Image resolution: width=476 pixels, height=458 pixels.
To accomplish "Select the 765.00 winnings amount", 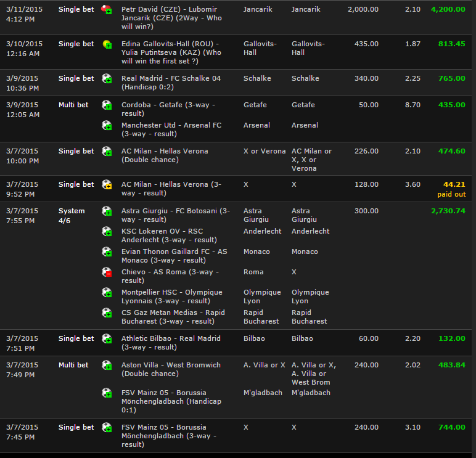I will (x=452, y=79).
